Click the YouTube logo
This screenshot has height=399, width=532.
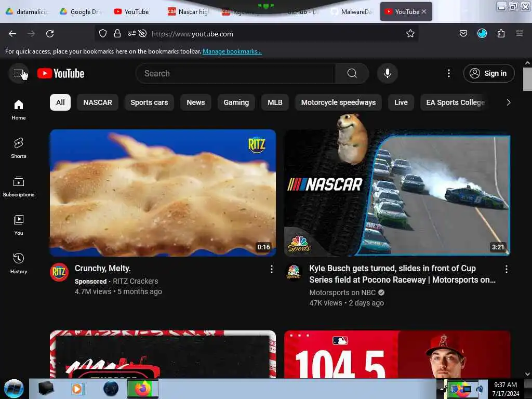(61, 73)
